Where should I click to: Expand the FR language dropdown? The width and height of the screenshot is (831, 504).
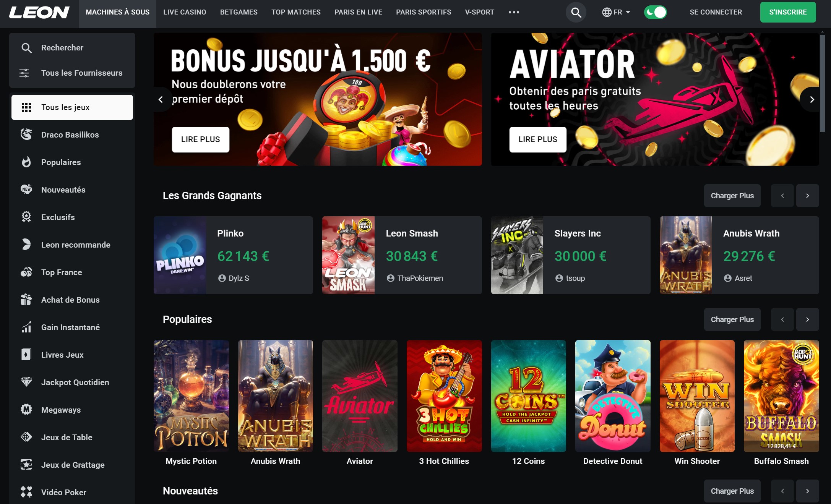616,12
